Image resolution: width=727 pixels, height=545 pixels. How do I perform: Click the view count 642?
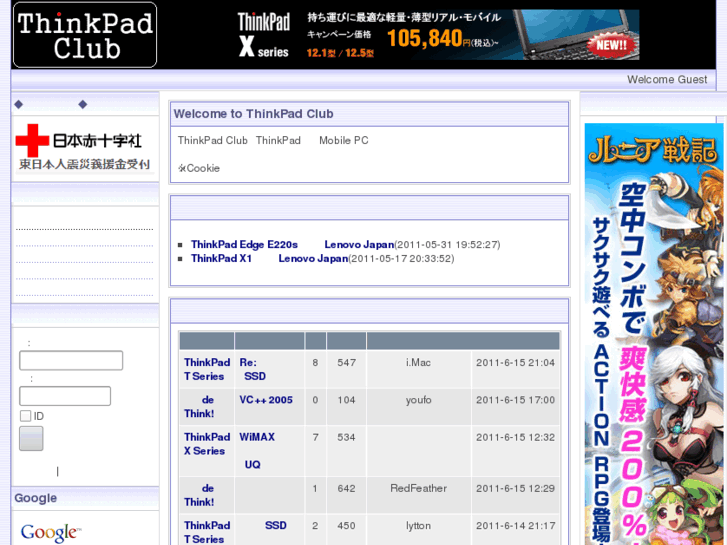[346, 488]
